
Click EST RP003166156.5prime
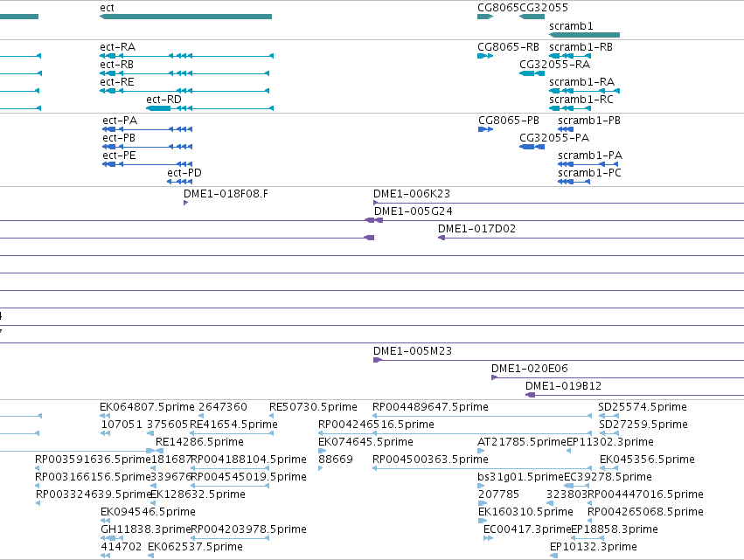pyautogui.click(x=93, y=478)
